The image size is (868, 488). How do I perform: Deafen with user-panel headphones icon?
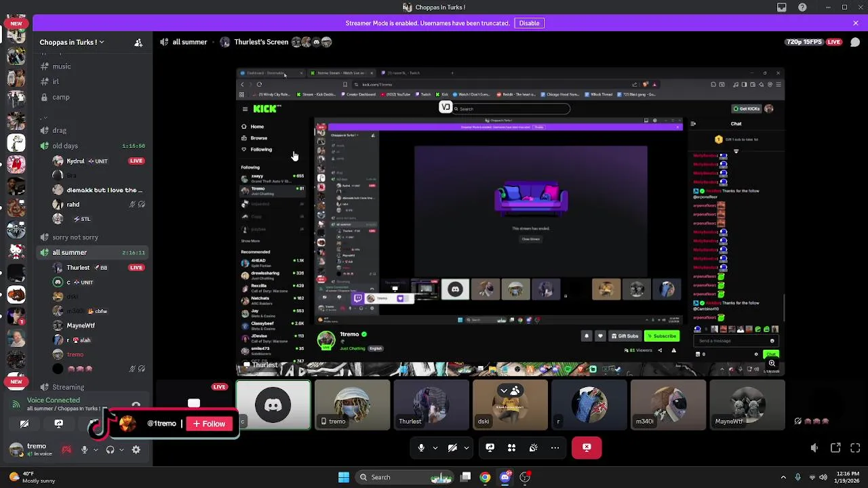(110, 449)
